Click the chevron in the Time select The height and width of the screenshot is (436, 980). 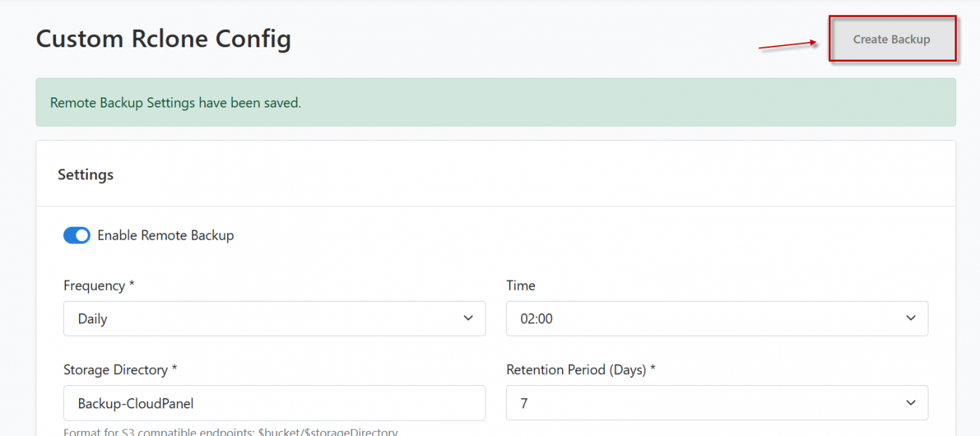click(911, 318)
